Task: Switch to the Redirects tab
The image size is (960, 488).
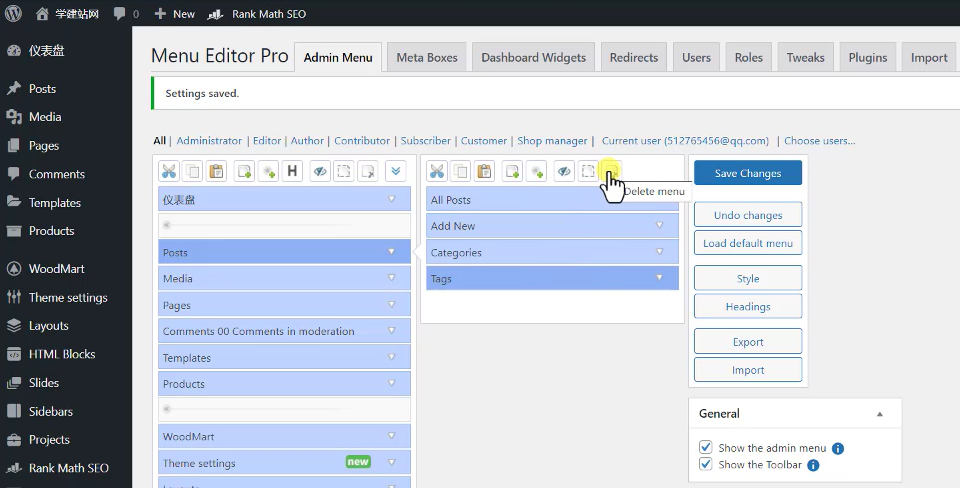Action: 634,58
